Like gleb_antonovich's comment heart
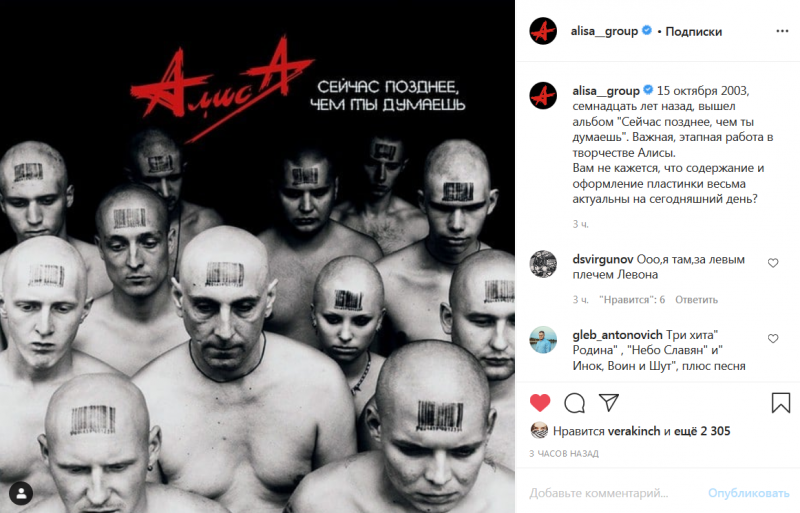Screen dimensions: 800x513 tap(773, 338)
